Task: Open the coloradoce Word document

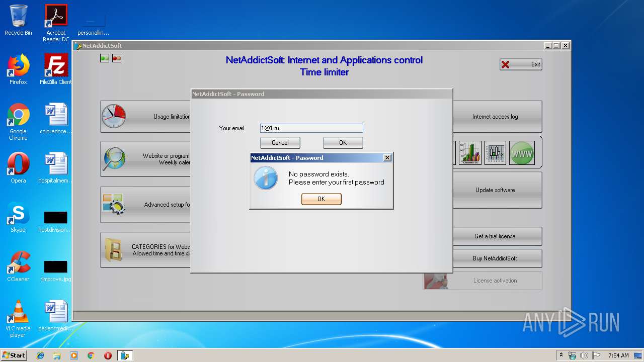Action: 56,119
